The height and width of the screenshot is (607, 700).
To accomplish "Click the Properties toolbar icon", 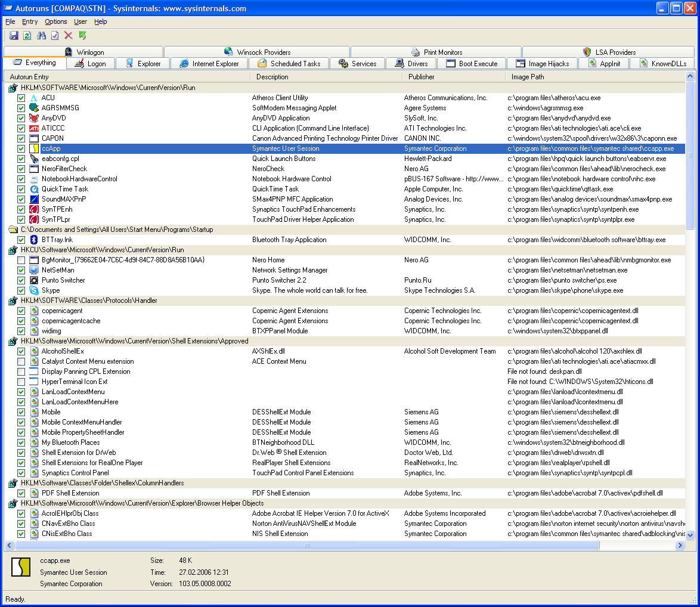I will click(55, 36).
